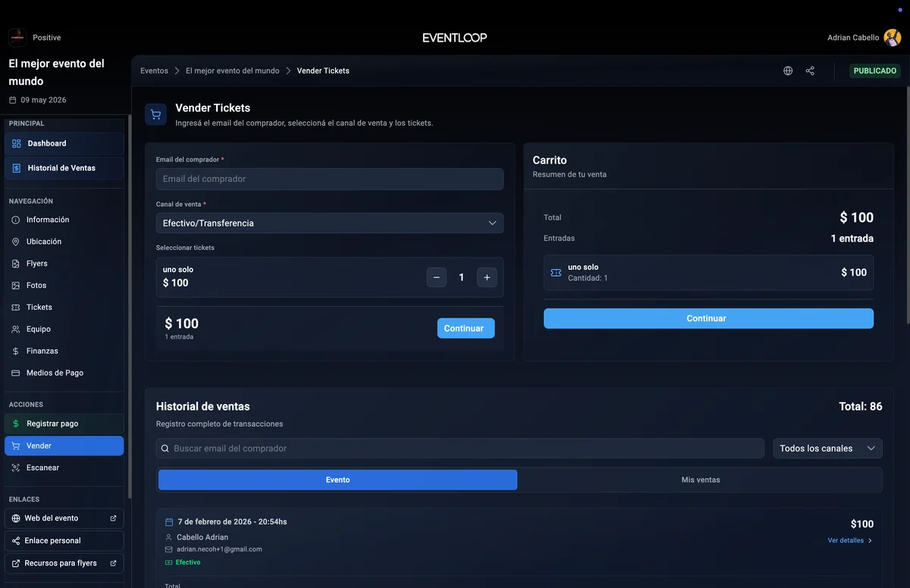
Task: Select the Evento tab
Action: [337, 479]
